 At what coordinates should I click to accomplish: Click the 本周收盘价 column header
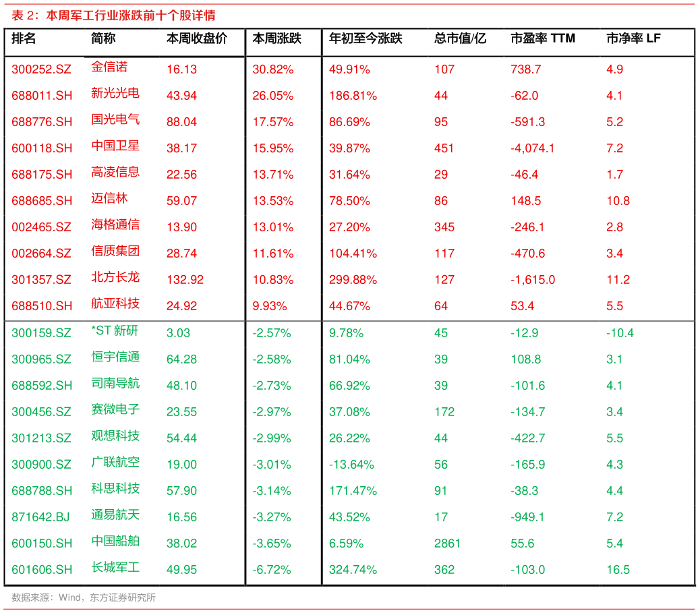click(x=197, y=39)
